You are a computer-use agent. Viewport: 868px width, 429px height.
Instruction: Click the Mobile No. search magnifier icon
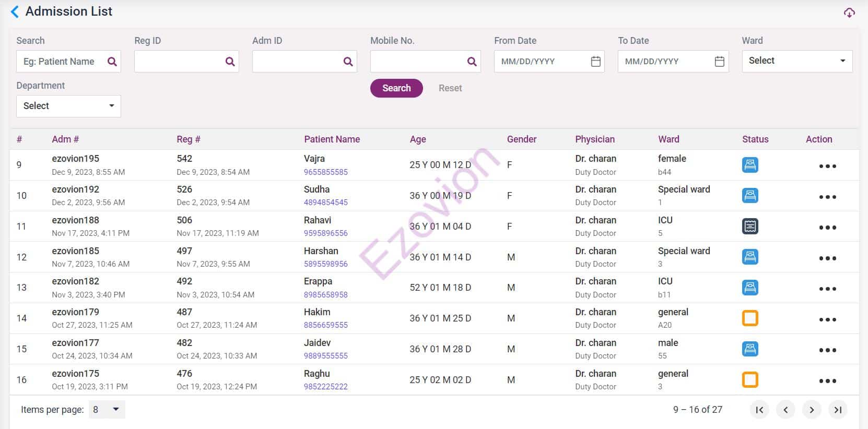coord(472,62)
